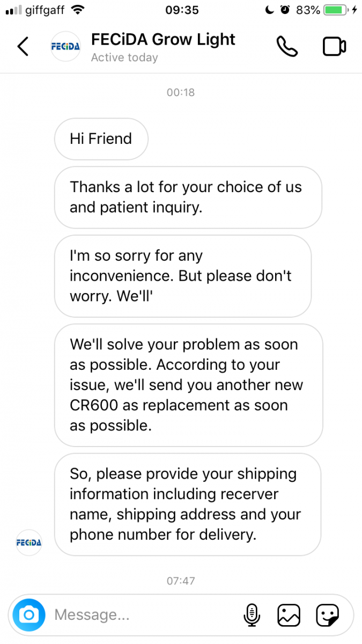This screenshot has height=644, width=362.
Task: Open the camera from message bar
Action: tap(29, 614)
